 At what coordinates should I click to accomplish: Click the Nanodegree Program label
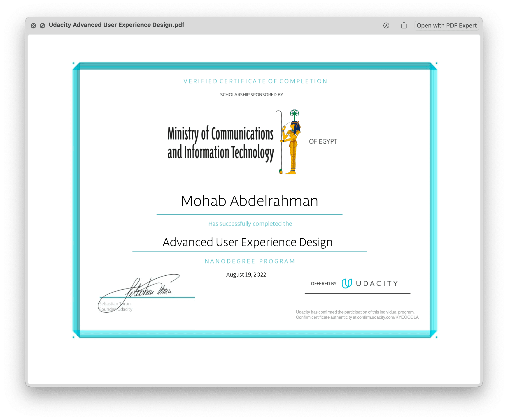[250, 261]
